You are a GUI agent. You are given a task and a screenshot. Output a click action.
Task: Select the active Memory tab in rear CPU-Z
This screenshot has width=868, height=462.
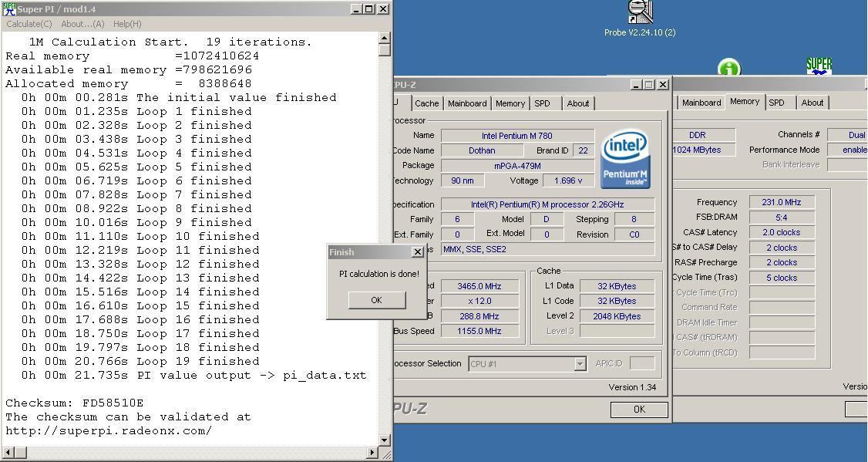745,101
